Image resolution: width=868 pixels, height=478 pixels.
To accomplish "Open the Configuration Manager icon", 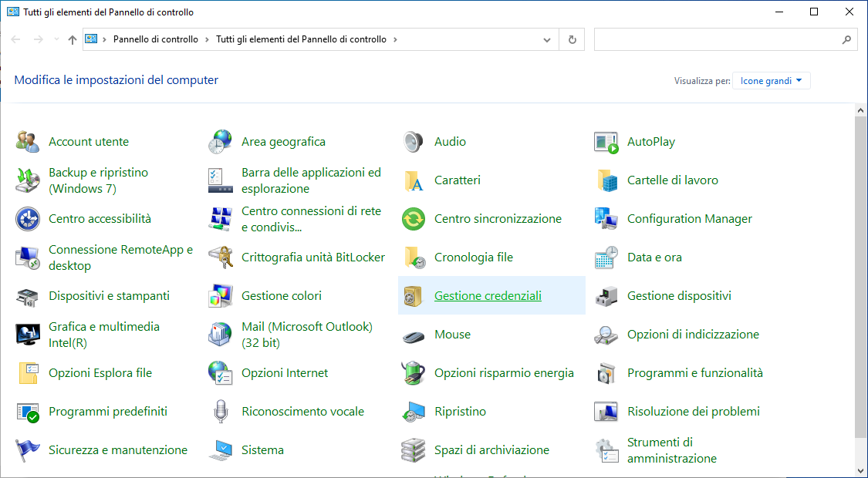I will (x=606, y=219).
